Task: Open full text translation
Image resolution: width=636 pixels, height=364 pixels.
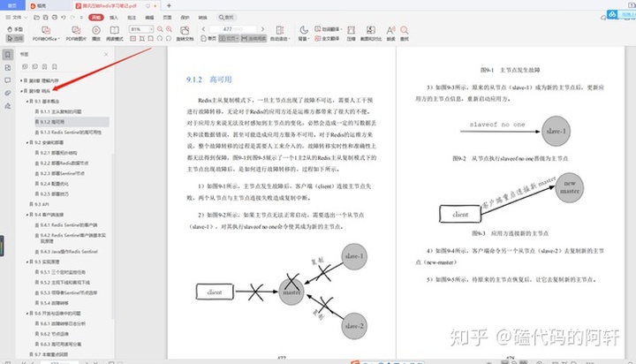Action: (327, 39)
